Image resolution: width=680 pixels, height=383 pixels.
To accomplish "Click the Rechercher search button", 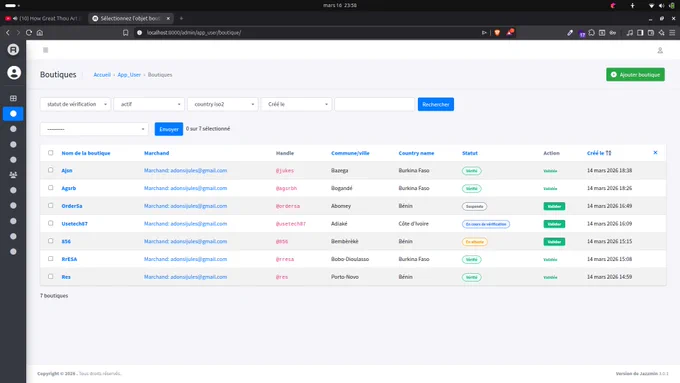I will 436,104.
